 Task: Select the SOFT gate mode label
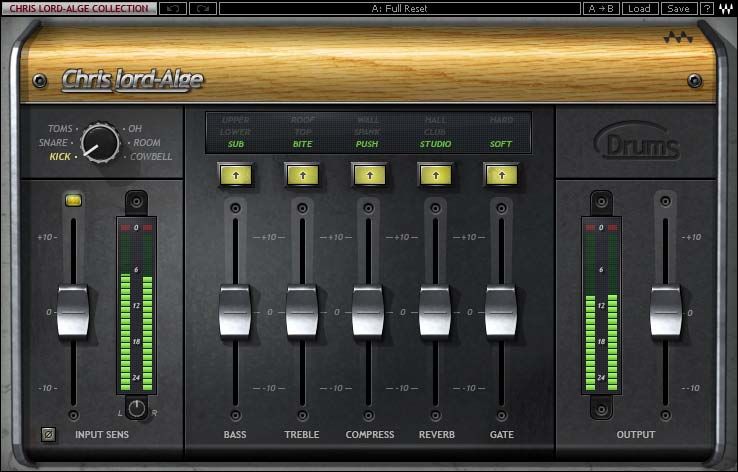coord(500,144)
